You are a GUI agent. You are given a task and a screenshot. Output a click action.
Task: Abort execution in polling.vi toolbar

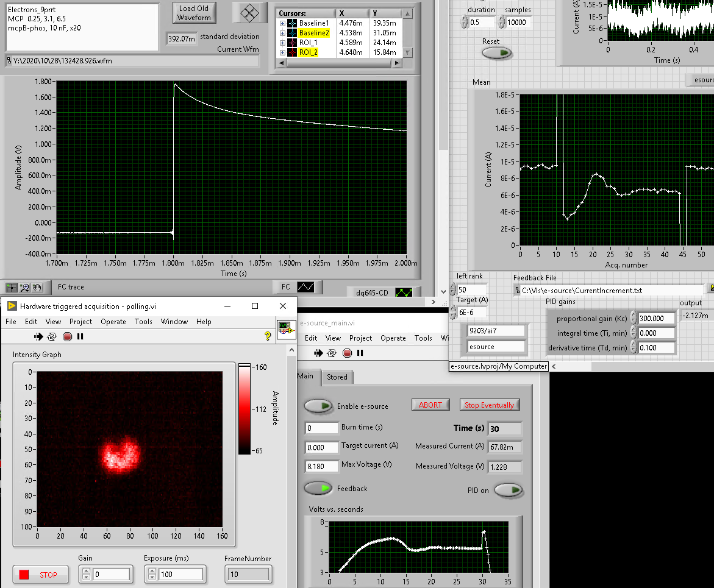point(67,336)
